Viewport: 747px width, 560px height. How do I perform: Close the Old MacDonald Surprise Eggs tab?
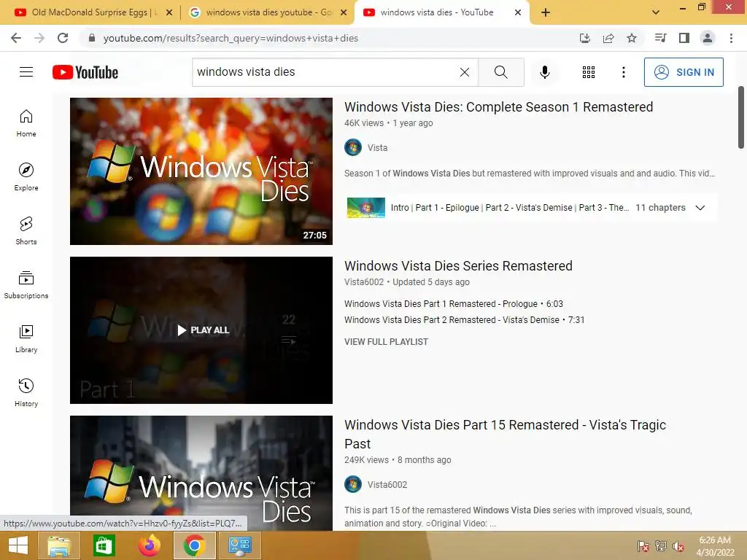tap(169, 13)
